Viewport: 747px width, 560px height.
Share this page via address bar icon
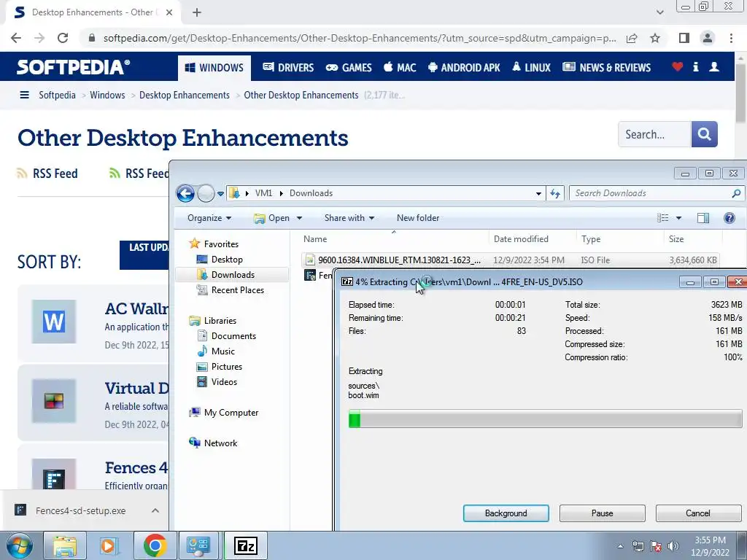coord(632,38)
